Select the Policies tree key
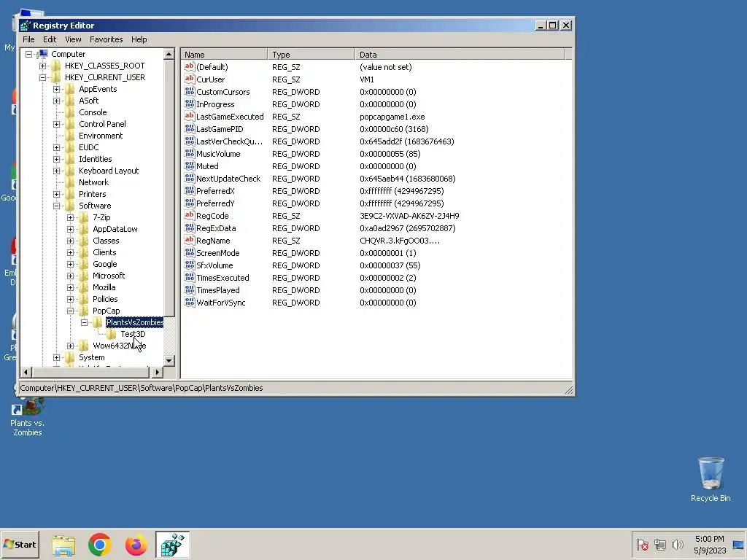747x560 pixels. tap(105, 300)
